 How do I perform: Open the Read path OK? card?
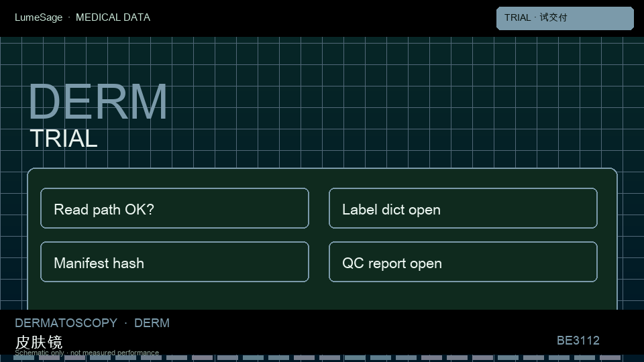pyautogui.click(x=174, y=208)
